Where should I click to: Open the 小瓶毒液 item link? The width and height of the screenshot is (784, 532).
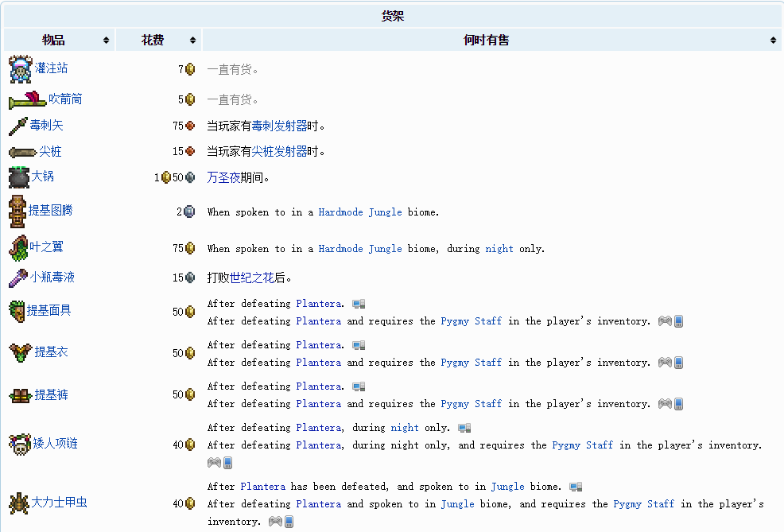(52, 277)
